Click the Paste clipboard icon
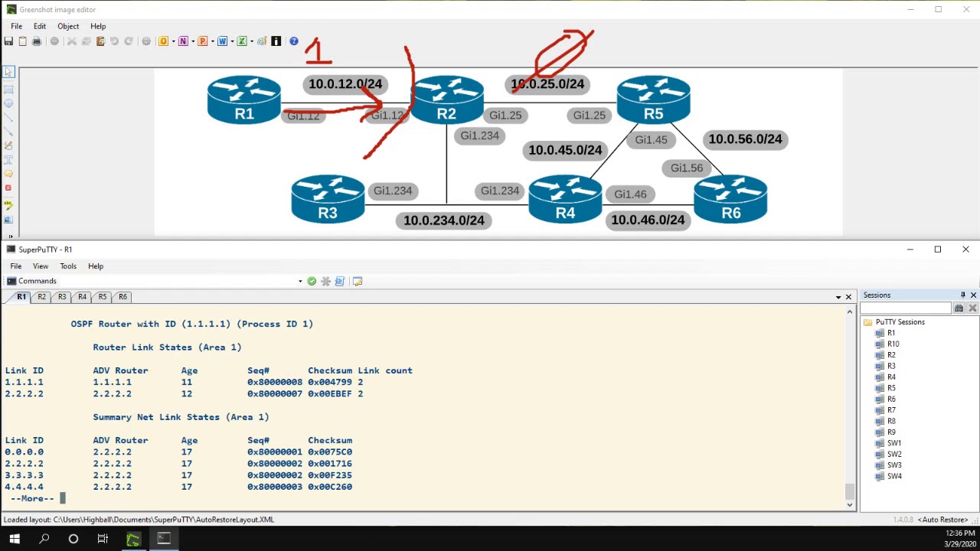The height and width of the screenshot is (551, 980). (x=100, y=41)
